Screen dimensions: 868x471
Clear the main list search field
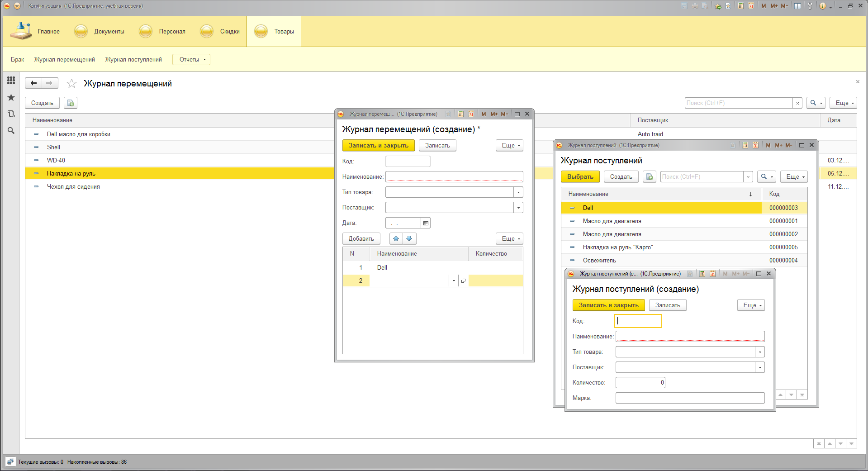tap(797, 103)
